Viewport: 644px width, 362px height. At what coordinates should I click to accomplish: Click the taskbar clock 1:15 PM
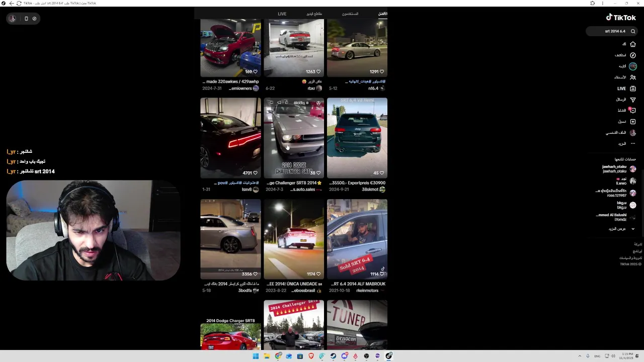(x=626, y=356)
